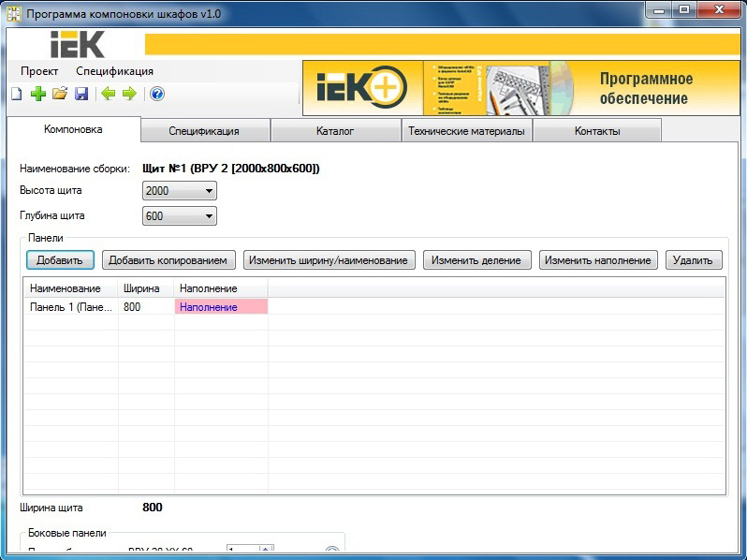Viewport: 747px width, 560px height.
Task: Click the pink Наполнение cell
Action: [221, 307]
